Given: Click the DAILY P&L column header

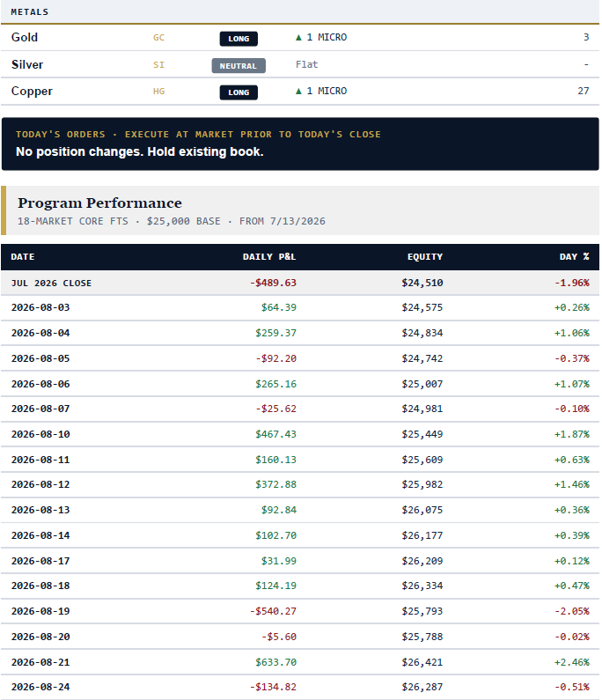Looking at the screenshot, I should pos(269,257).
